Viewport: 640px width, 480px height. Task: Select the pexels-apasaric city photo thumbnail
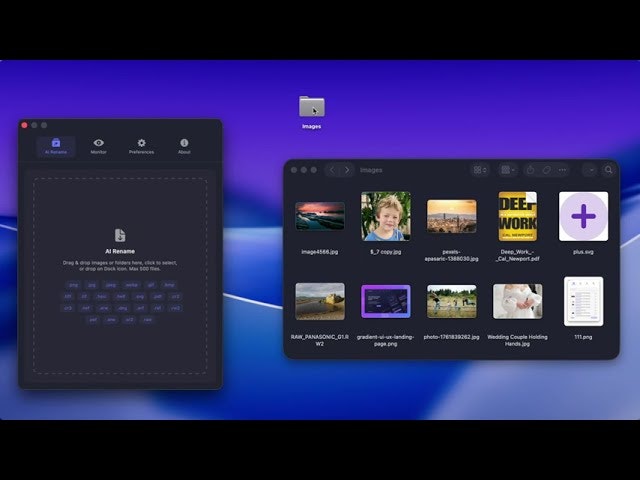point(451,216)
